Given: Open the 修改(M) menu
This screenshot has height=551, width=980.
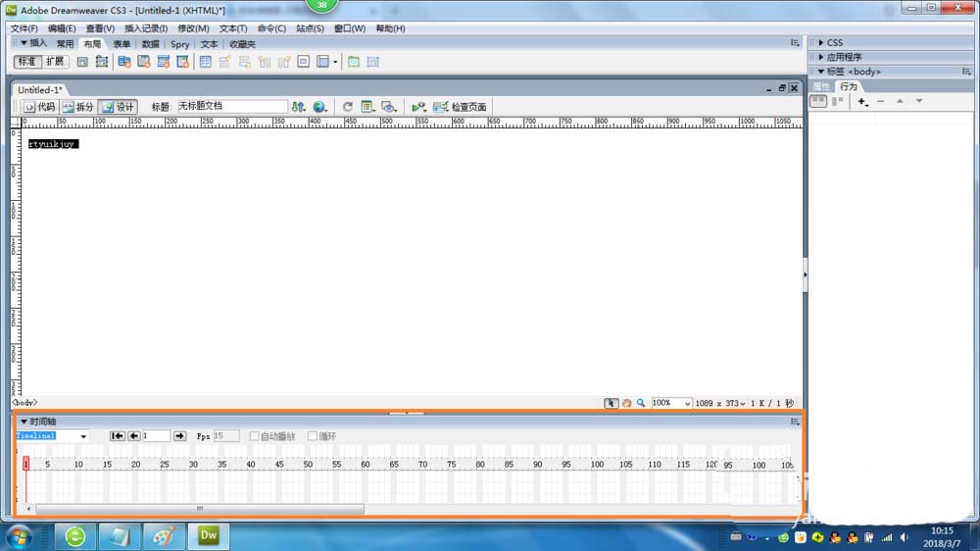Looking at the screenshot, I should [193, 28].
